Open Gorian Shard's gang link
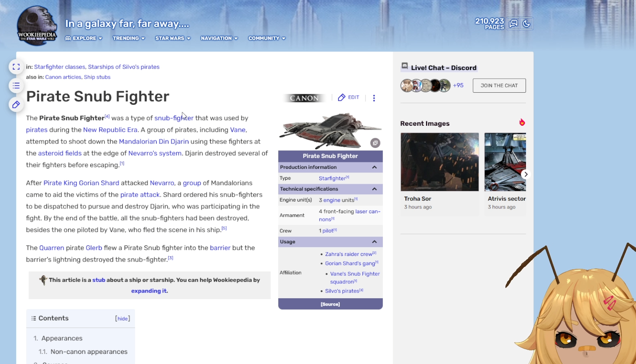Viewport: 636px width, 364px height. tap(350, 264)
